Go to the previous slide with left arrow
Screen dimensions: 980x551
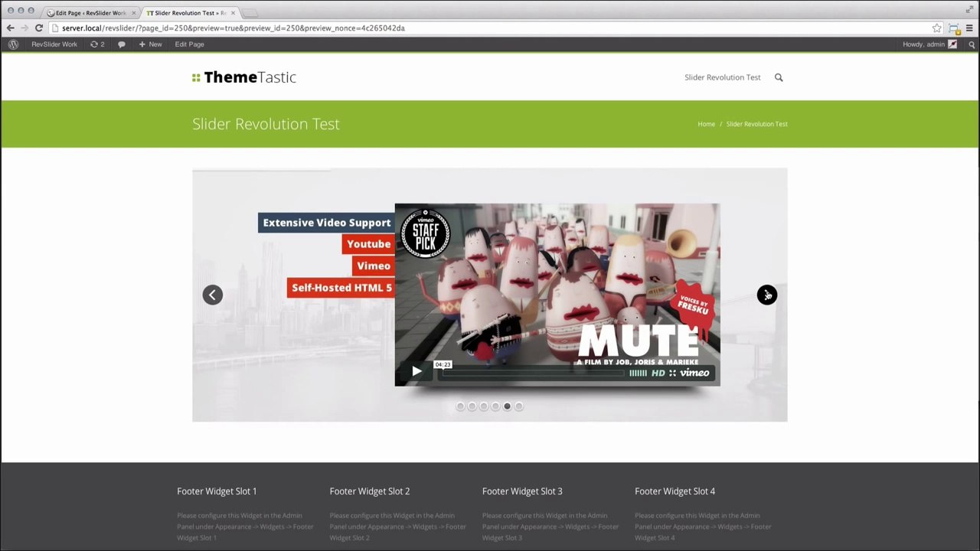pyautogui.click(x=213, y=295)
